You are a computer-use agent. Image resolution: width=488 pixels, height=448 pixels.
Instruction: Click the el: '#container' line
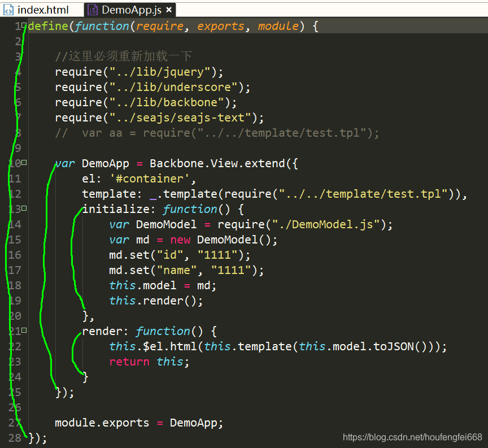coord(139,179)
